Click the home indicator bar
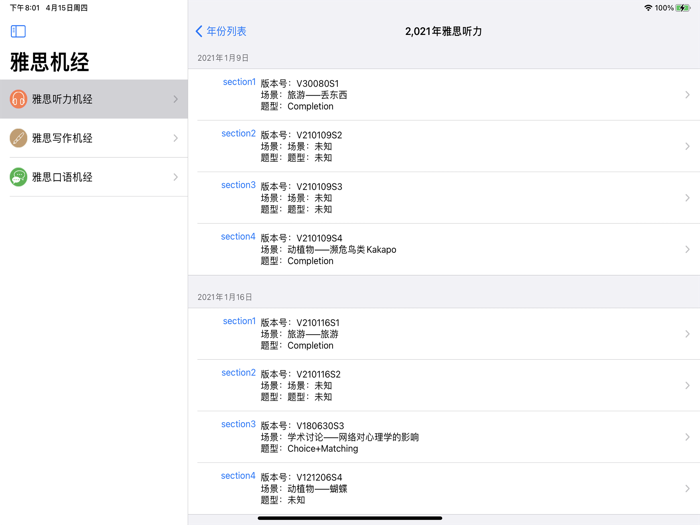Image resolution: width=700 pixels, height=525 pixels. [350, 518]
